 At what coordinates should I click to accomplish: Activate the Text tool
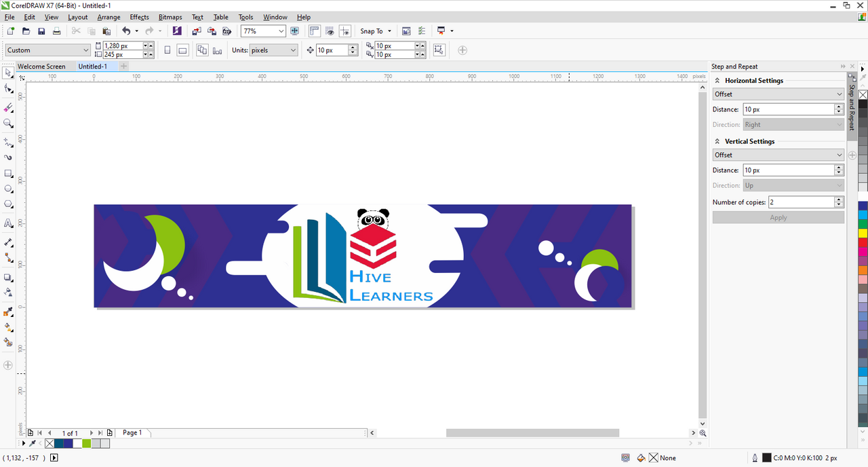(x=8, y=223)
